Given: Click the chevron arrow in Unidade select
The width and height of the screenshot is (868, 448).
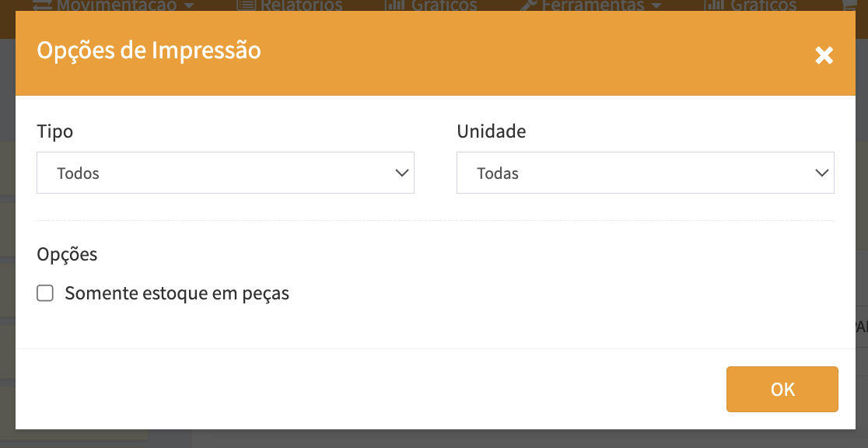Looking at the screenshot, I should (x=822, y=173).
